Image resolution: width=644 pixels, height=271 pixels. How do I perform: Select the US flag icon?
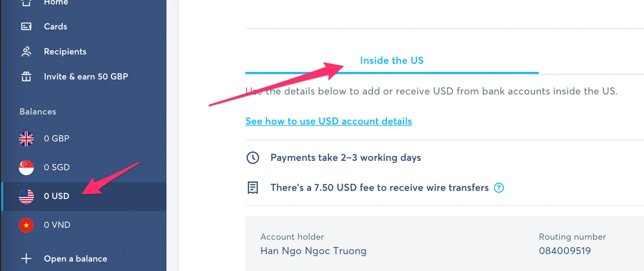[x=26, y=196]
